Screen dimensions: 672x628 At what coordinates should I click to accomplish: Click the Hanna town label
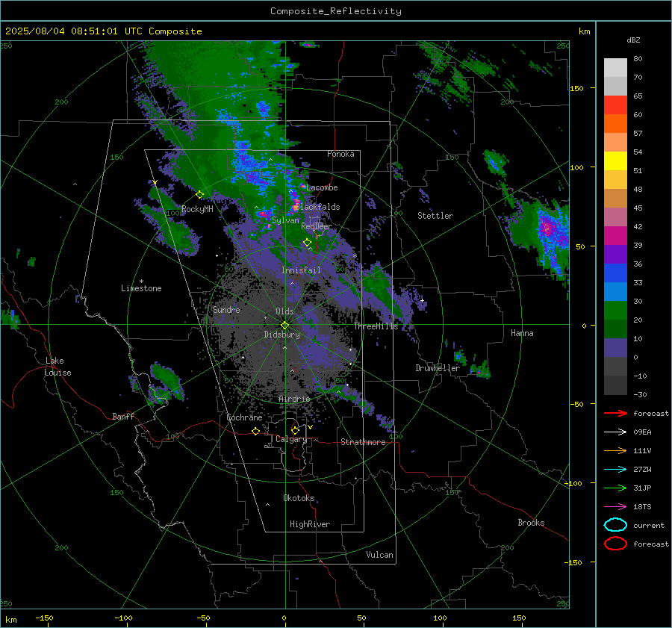(x=522, y=333)
